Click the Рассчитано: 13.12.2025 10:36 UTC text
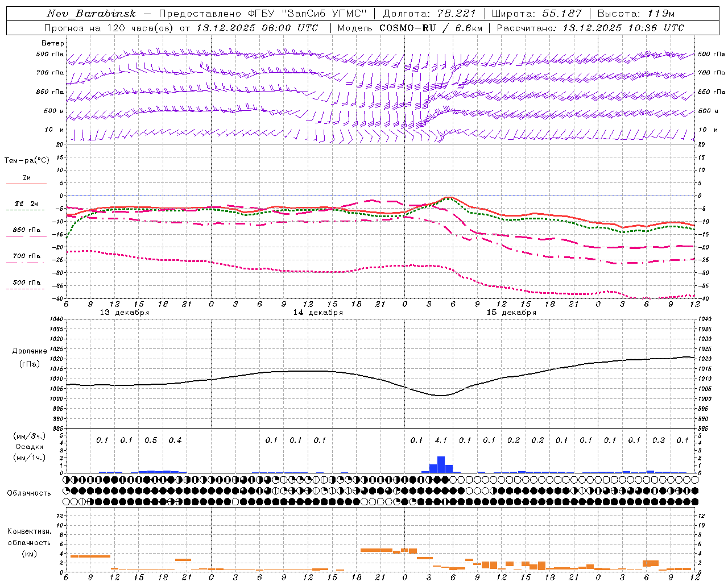 coord(590,28)
